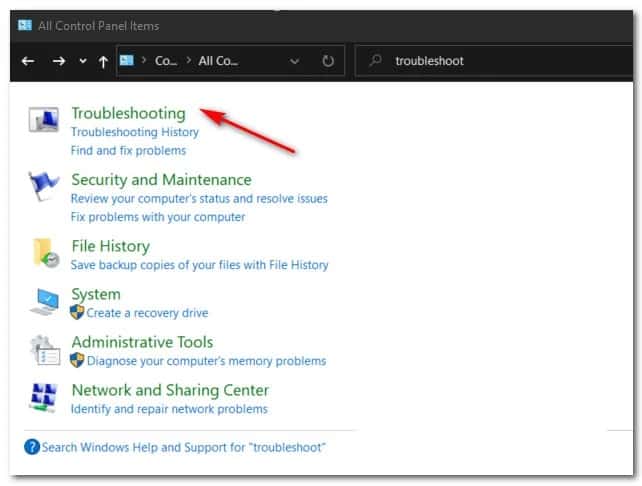The height and width of the screenshot is (486, 642).
Task: Click the Back navigation arrow
Action: click(28, 61)
